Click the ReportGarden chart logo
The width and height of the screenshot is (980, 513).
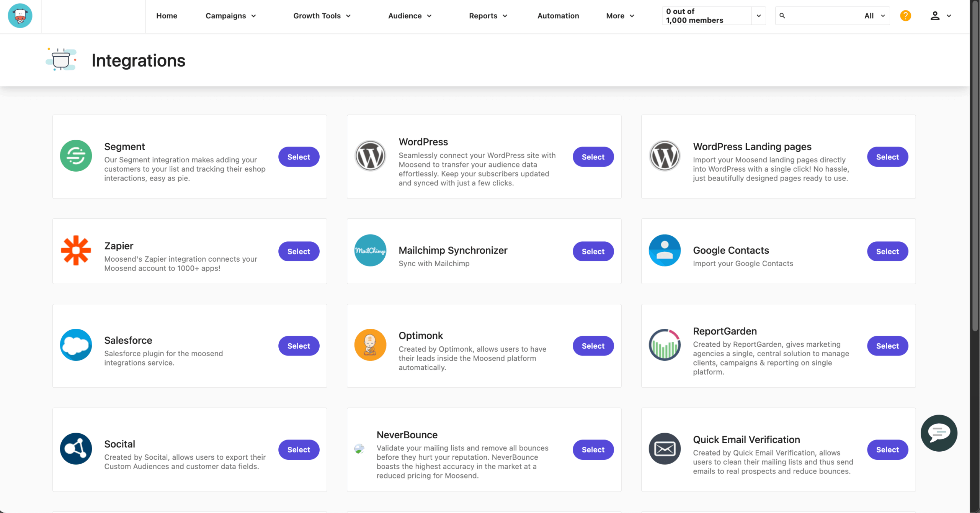click(665, 345)
